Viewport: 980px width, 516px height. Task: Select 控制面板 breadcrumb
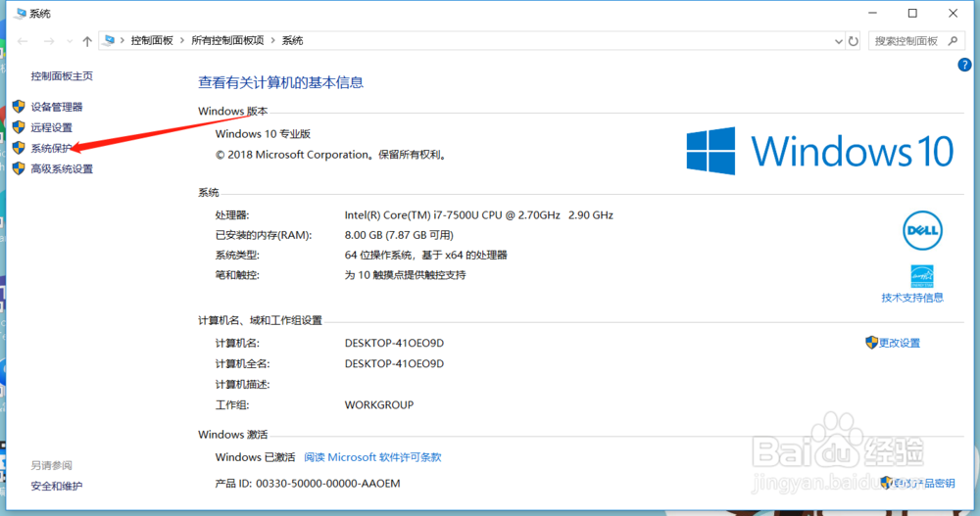[152, 40]
